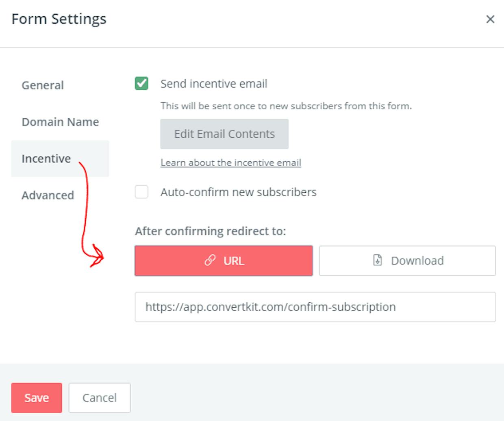Click the file download icon

[378, 260]
